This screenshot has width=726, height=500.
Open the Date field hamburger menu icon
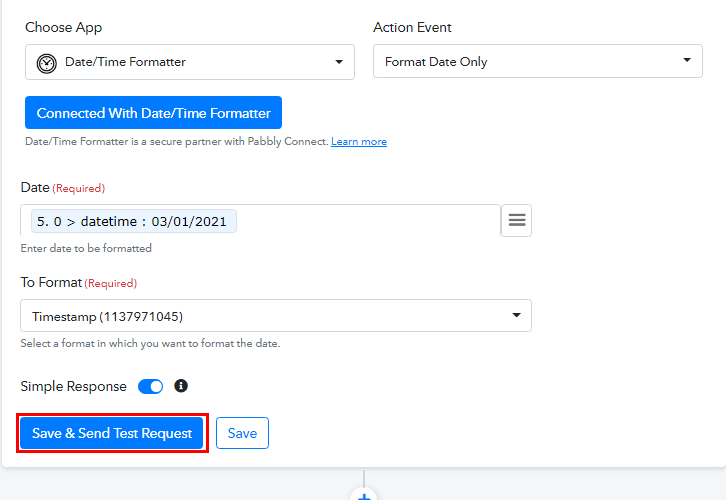(x=517, y=220)
